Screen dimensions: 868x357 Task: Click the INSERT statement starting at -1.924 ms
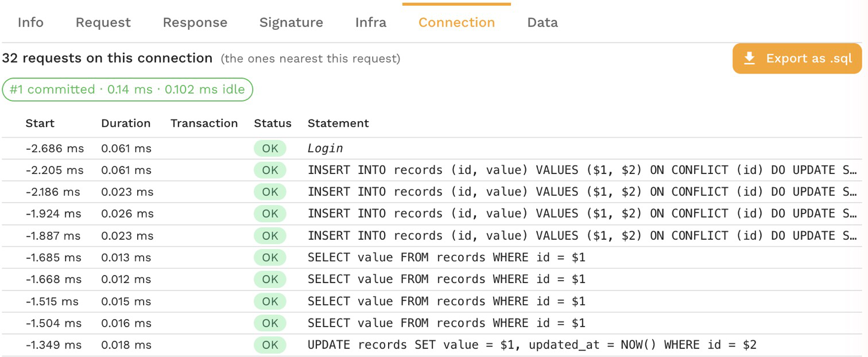(583, 214)
